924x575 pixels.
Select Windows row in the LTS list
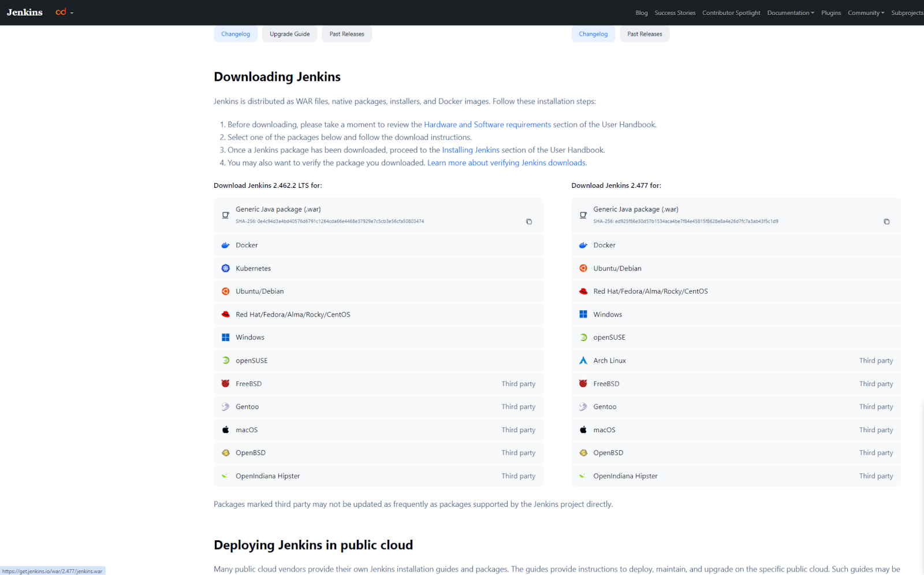[x=378, y=337]
